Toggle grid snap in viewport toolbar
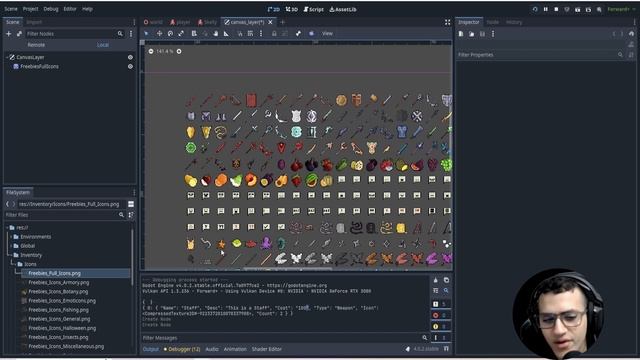 point(250,34)
